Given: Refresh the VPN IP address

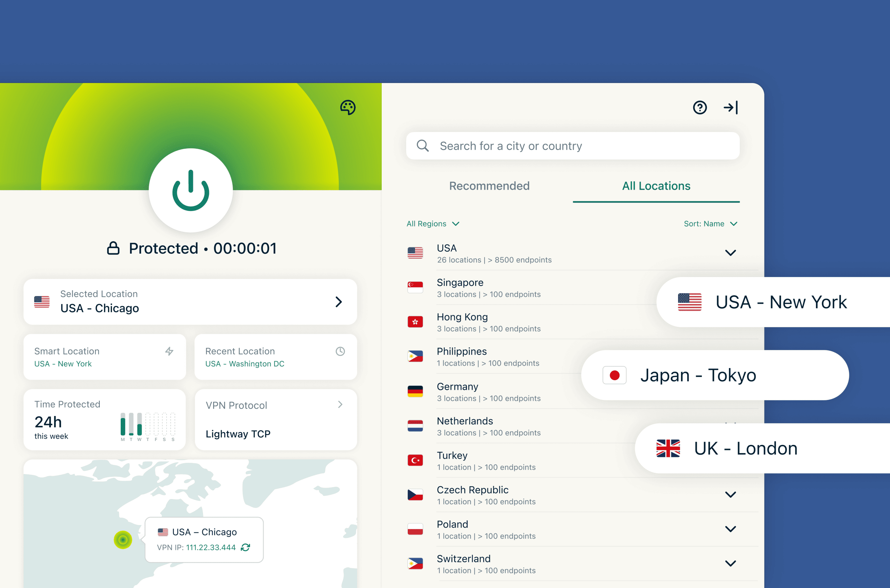Looking at the screenshot, I should click(x=246, y=547).
